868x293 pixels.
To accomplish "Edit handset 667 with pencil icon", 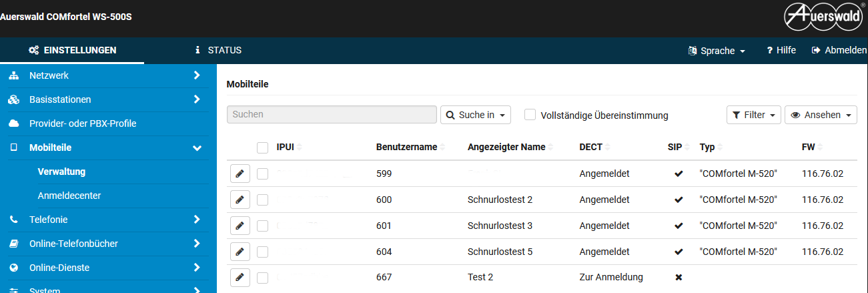I will click(240, 278).
